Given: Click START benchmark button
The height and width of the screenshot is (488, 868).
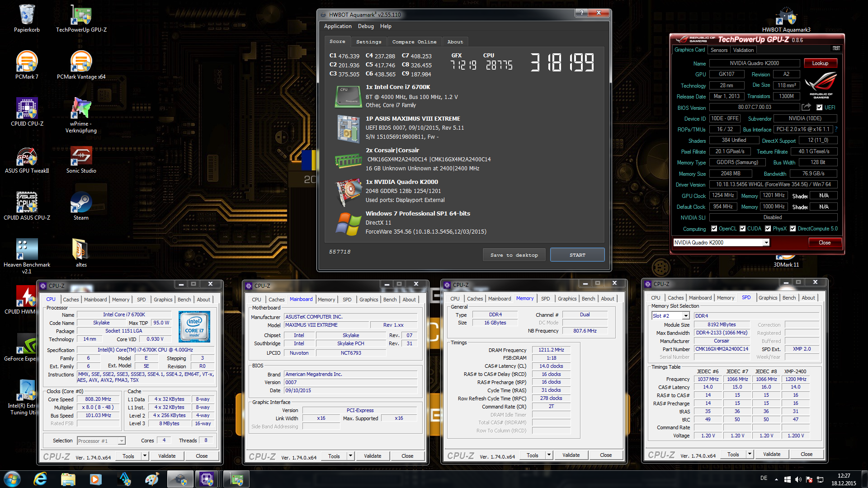Looking at the screenshot, I should [577, 255].
